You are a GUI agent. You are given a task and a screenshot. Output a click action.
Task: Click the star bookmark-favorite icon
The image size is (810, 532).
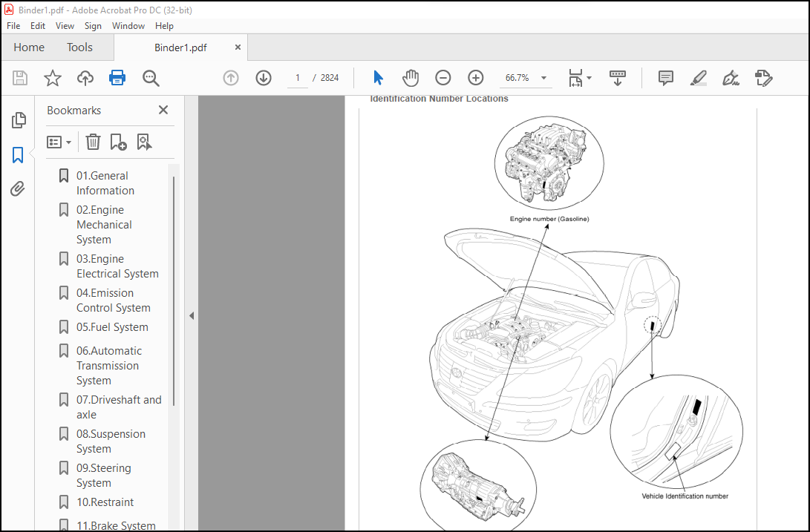[52, 78]
